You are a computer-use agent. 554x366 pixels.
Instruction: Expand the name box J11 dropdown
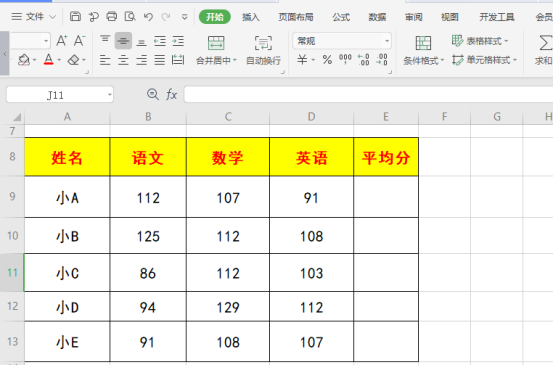click(x=110, y=95)
